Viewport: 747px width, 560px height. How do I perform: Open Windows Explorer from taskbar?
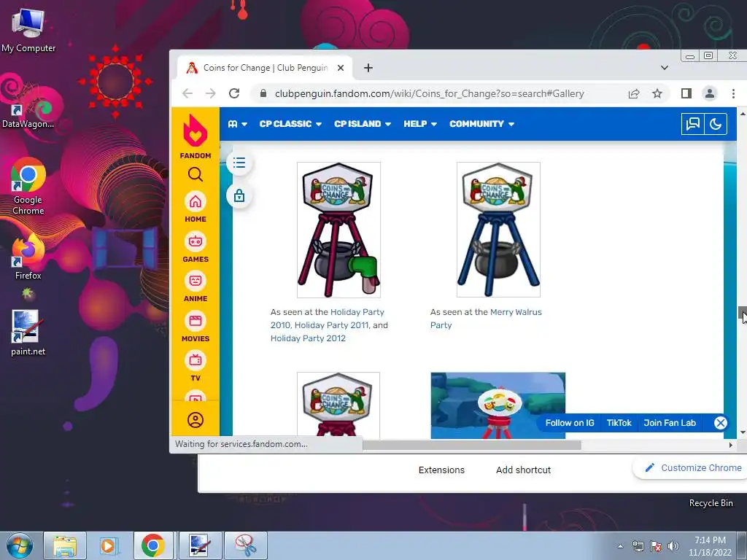tap(65, 545)
